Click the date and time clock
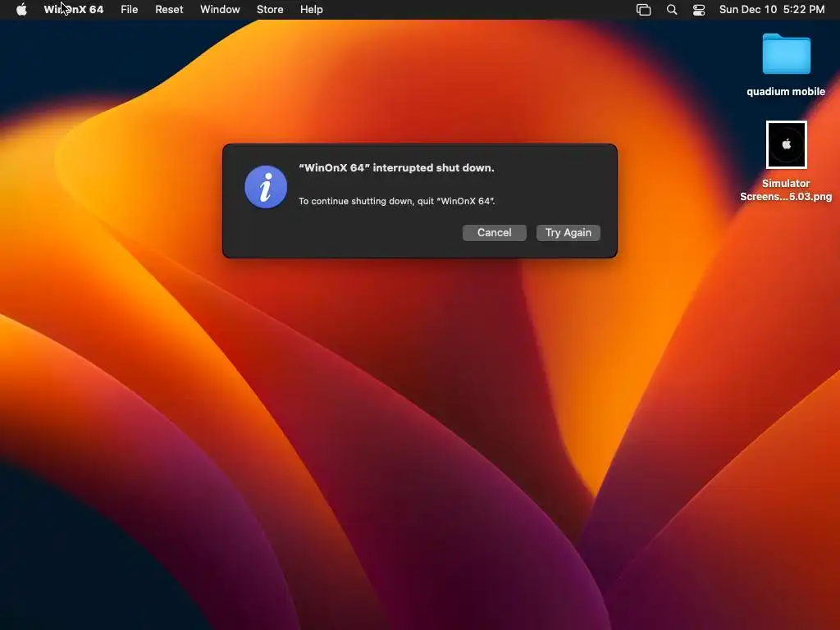The height and width of the screenshot is (630, 840). [x=772, y=10]
